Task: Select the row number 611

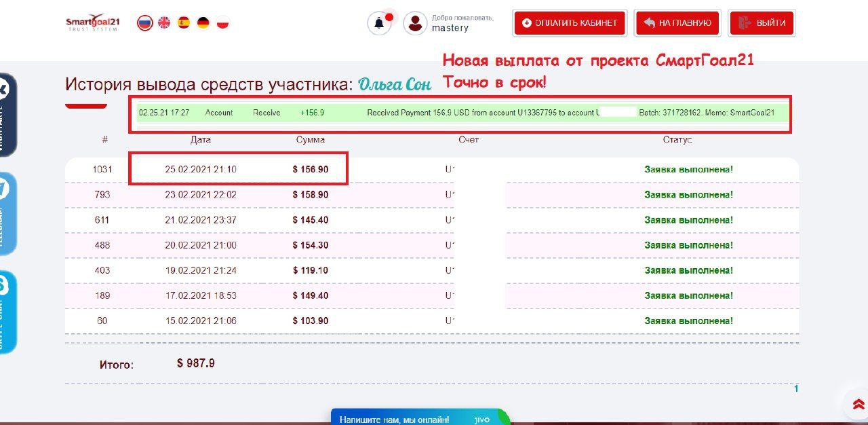Action: [x=102, y=220]
